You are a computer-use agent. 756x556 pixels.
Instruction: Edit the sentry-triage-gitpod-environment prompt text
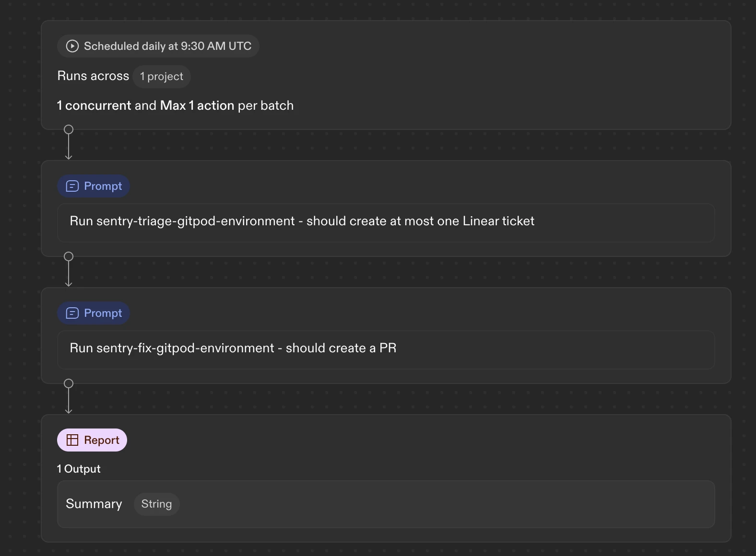(302, 221)
